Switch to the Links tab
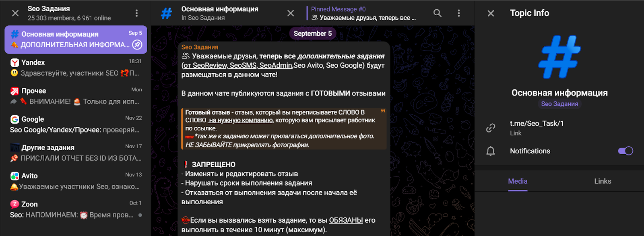This screenshot has height=236, width=644. click(603, 181)
